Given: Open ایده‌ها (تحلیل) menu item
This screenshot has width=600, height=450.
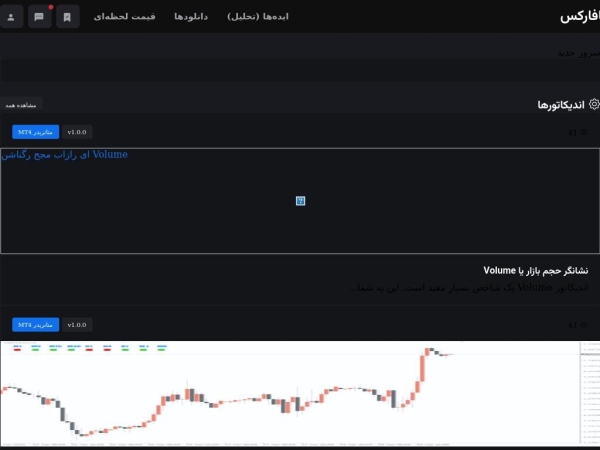Looking at the screenshot, I should [x=258, y=16].
